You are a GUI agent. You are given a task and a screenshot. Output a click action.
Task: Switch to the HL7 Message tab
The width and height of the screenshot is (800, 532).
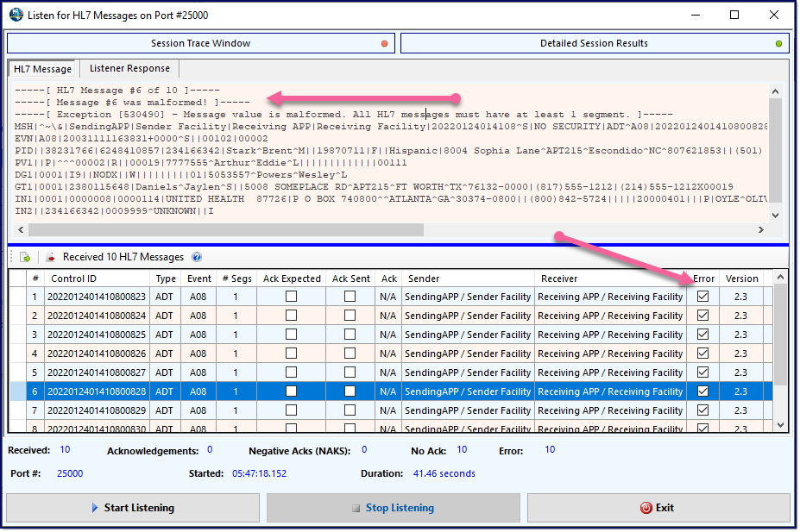point(42,69)
